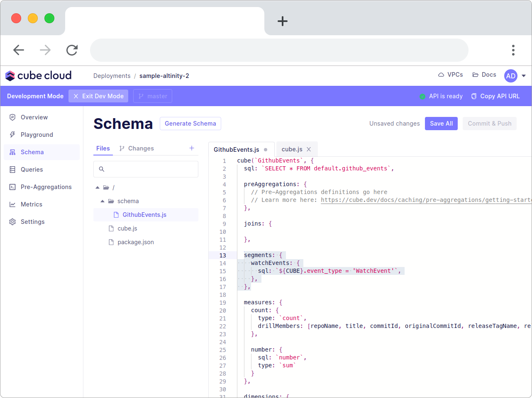Open the Pre-Aggregations panel
Image resolution: width=532 pixels, height=398 pixels.
[x=46, y=187]
